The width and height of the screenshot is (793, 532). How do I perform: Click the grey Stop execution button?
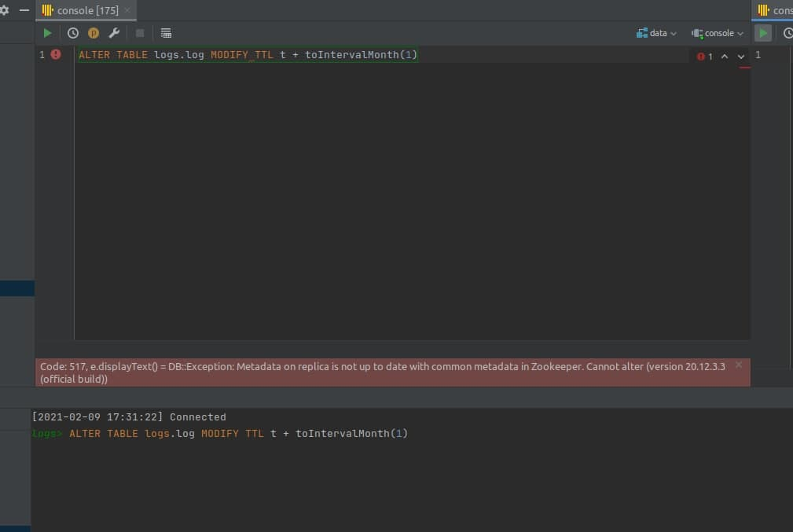(x=140, y=33)
